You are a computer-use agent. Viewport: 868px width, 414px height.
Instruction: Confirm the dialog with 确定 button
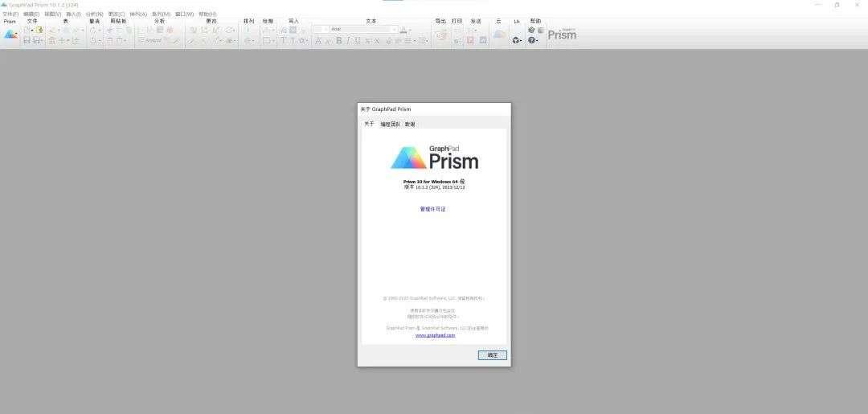pos(492,355)
